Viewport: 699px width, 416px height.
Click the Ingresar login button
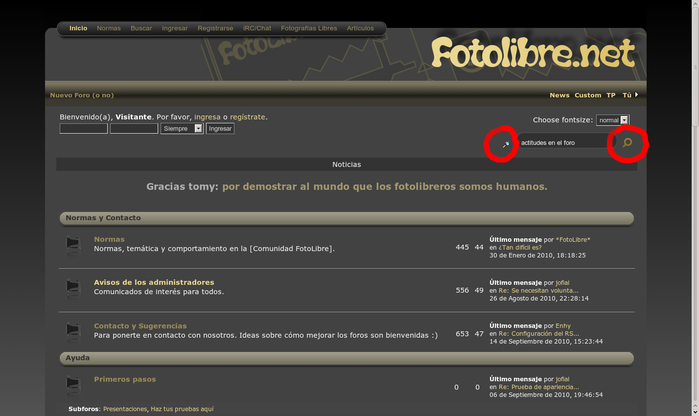pos(220,128)
